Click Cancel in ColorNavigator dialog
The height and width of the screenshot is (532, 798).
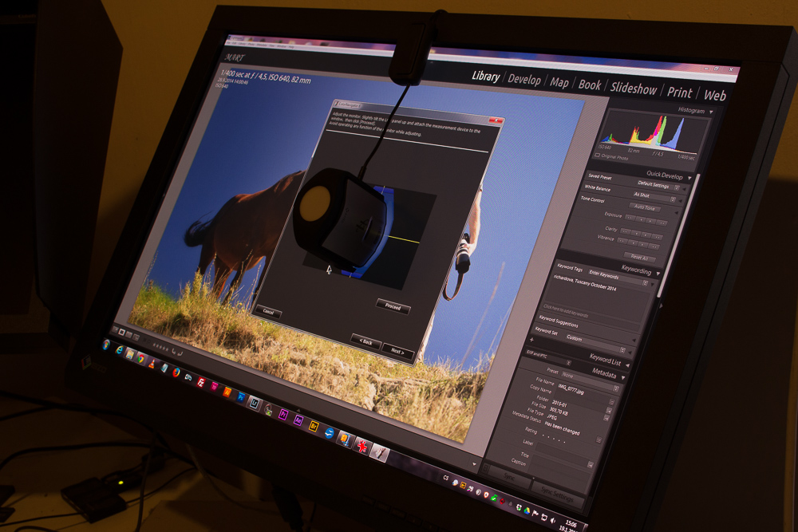coord(268,312)
